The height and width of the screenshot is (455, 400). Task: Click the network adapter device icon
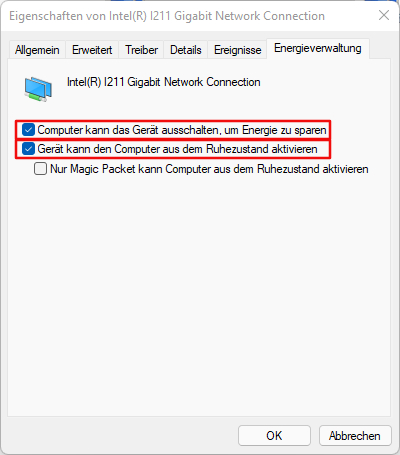(x=38, y=89)
